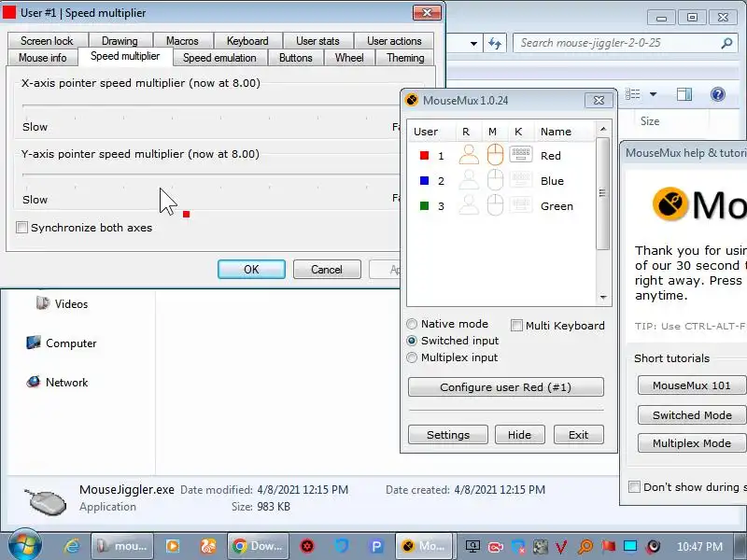
Task: Open the media player taskbar icon
Action: coord(173,546)
